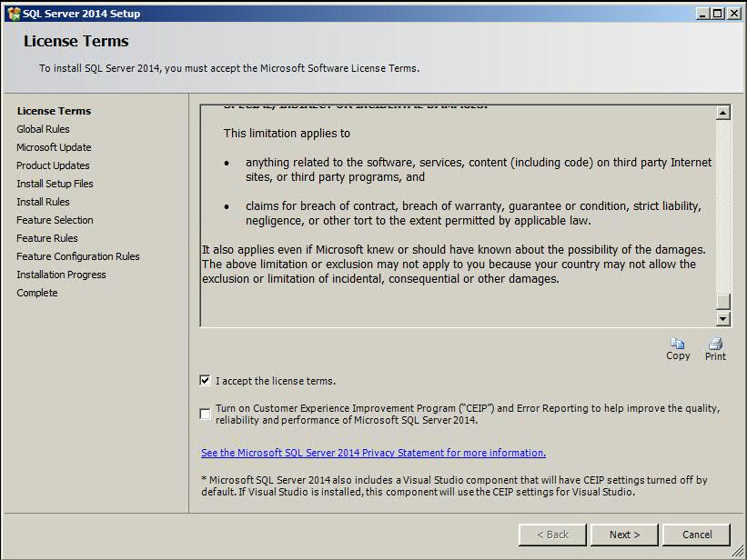Select Microsoft Update in the sidebar
747x560 pixels.
point(53,147)
